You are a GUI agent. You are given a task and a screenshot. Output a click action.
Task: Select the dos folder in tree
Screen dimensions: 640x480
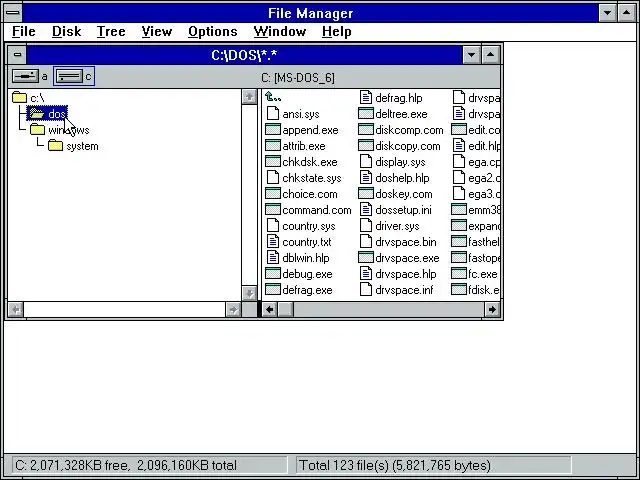[47, 113]
